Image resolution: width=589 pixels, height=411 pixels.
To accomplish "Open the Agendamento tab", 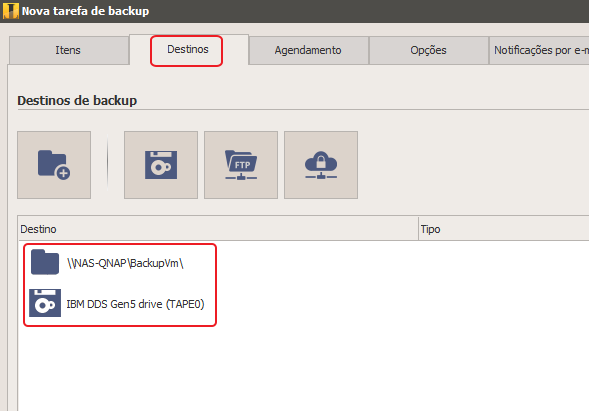I will tap(308, 50).
